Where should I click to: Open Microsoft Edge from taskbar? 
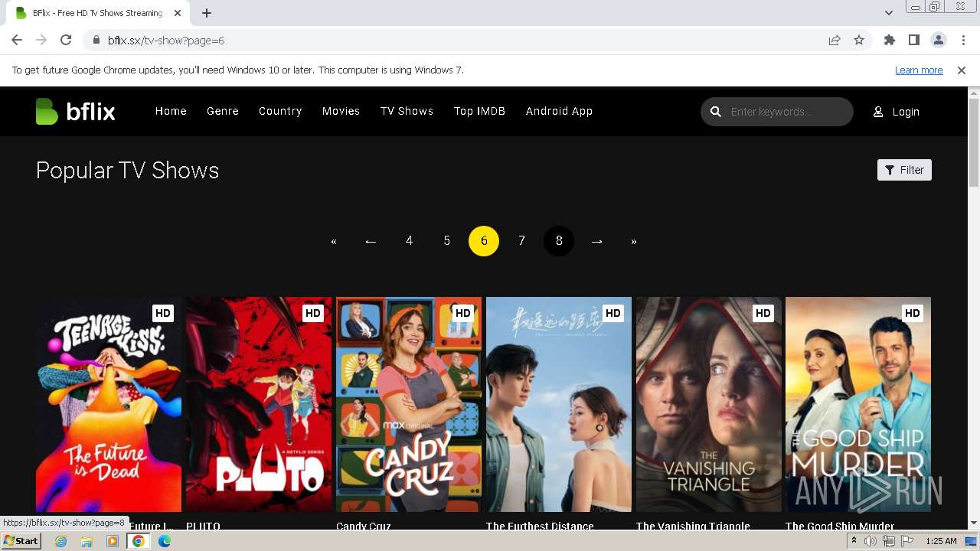165,541
